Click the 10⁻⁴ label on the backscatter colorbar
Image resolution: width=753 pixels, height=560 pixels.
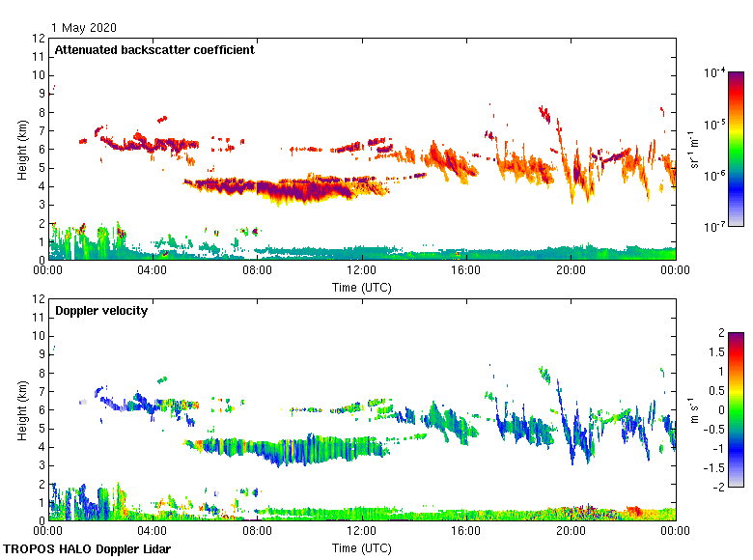(x=715, y=72)
